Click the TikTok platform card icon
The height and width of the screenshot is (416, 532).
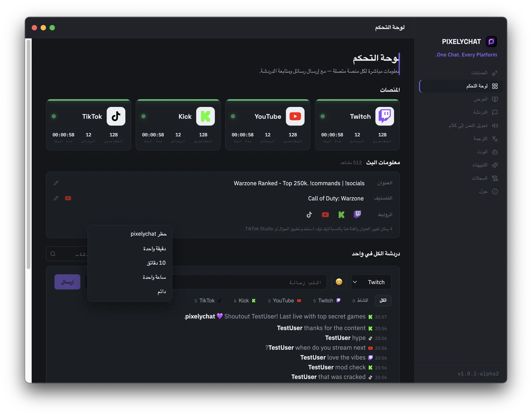(116, 116)
